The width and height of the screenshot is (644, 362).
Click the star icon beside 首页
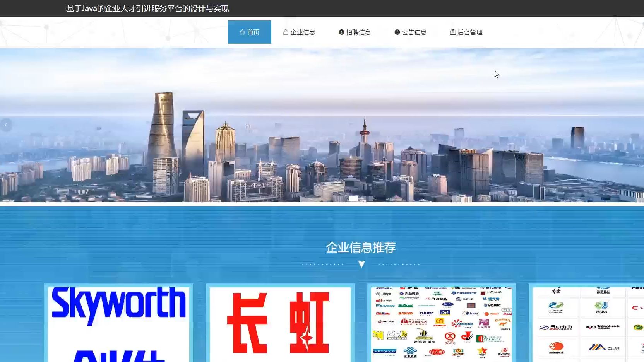tap(242, 32)
